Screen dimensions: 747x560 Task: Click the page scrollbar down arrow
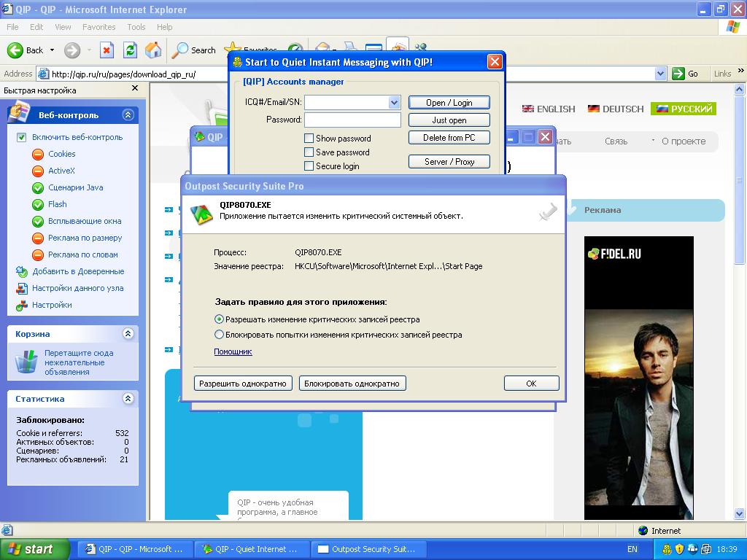[740, 513]
